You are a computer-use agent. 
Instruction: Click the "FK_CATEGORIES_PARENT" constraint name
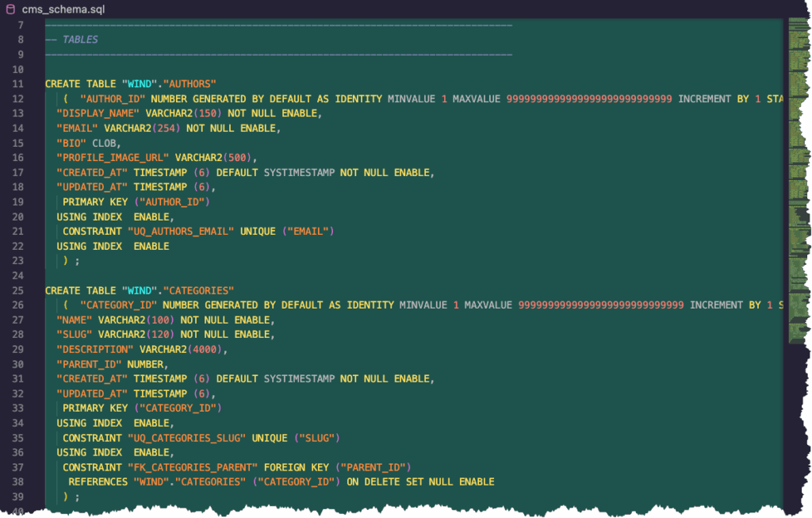tap(193, 467)
